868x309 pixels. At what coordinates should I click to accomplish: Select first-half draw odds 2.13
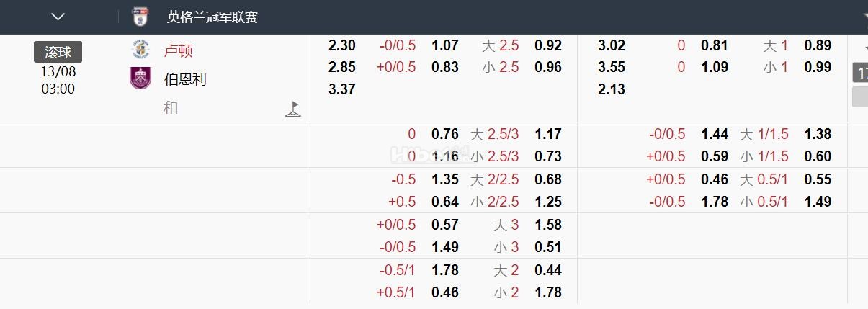click(x=612, y=89)
